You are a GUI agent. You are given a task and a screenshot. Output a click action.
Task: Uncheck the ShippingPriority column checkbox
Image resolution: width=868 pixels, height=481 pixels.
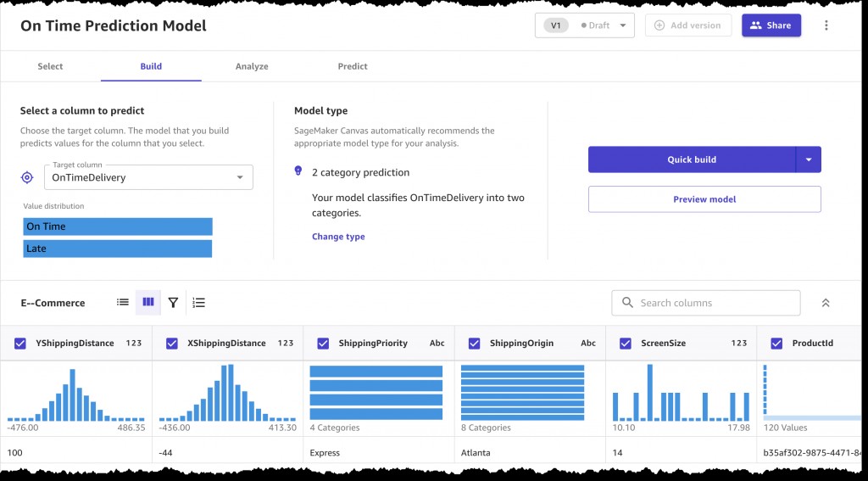pos(323,344)
